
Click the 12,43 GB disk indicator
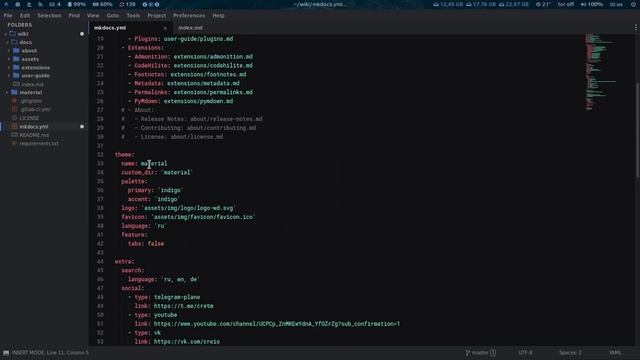coord(448,4)
